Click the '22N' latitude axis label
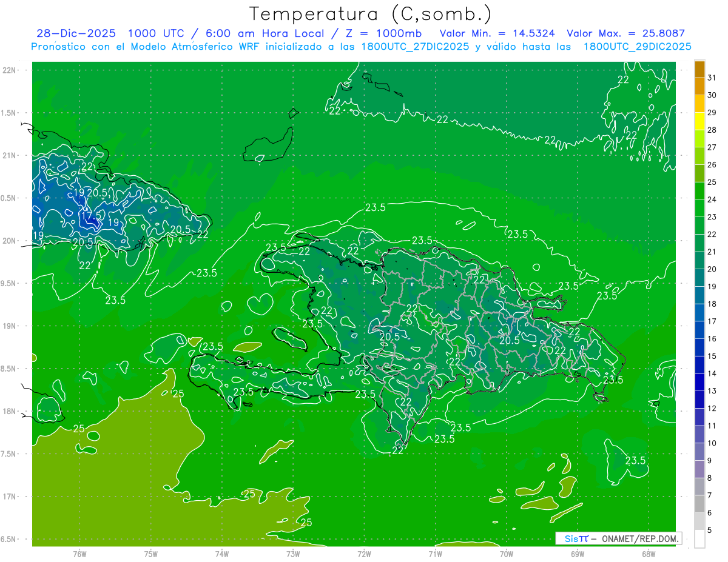The height and width of the screenshot is (562, 728). coord(10,70)
